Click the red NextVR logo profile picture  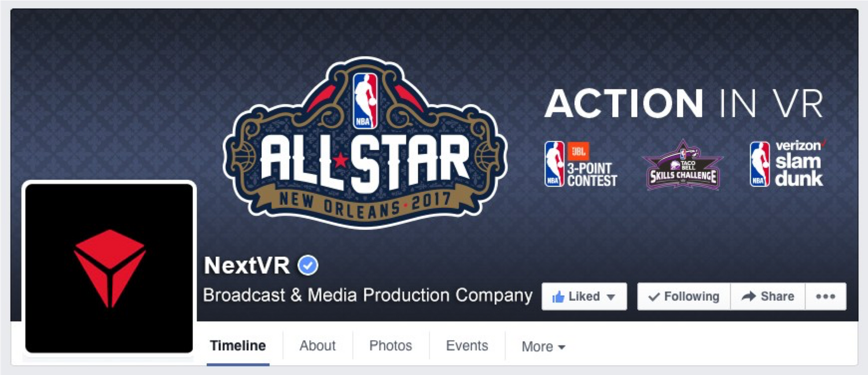point(109,268)
